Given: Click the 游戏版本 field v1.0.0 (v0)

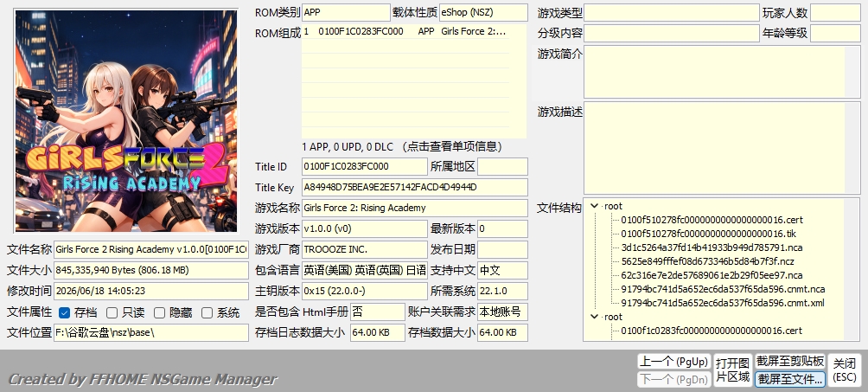Looking at the screenshot, I should [x=365, y=228].
